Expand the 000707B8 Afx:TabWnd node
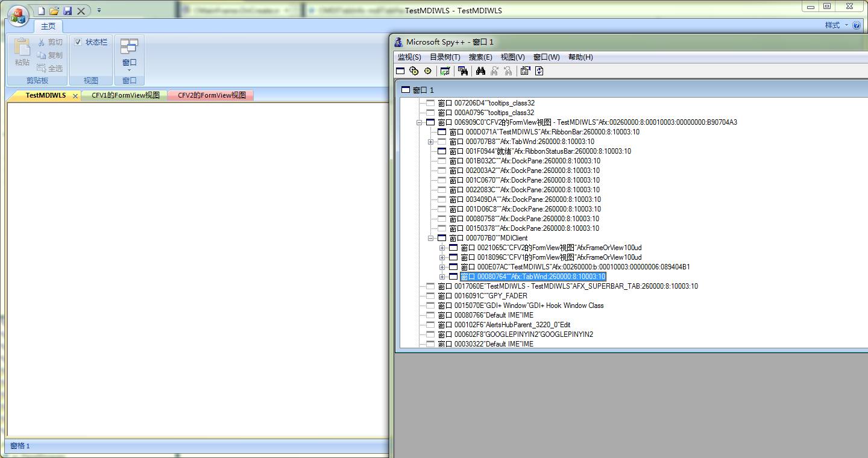 click(x=430, y=142)
